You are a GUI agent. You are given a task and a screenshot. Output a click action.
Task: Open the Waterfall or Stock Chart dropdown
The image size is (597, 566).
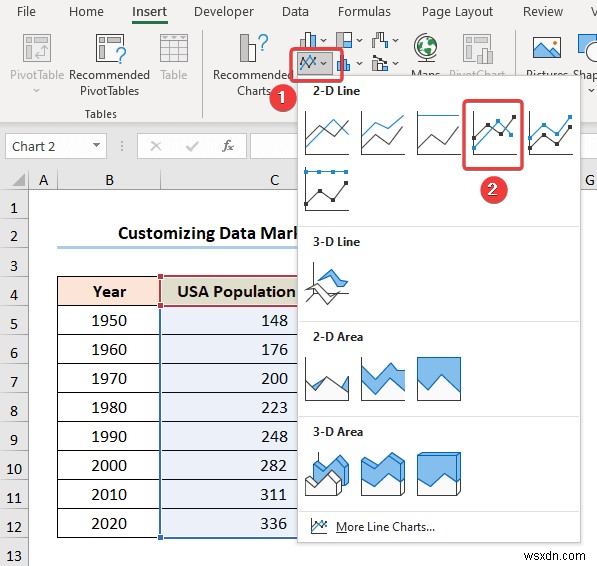385,40
